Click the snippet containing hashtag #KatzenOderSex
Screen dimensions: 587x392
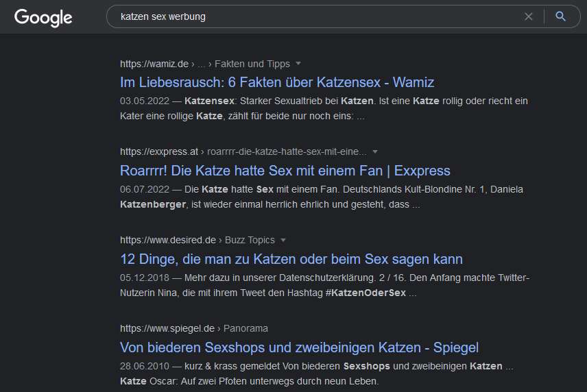pyautogui.click(x=324, y=286)
